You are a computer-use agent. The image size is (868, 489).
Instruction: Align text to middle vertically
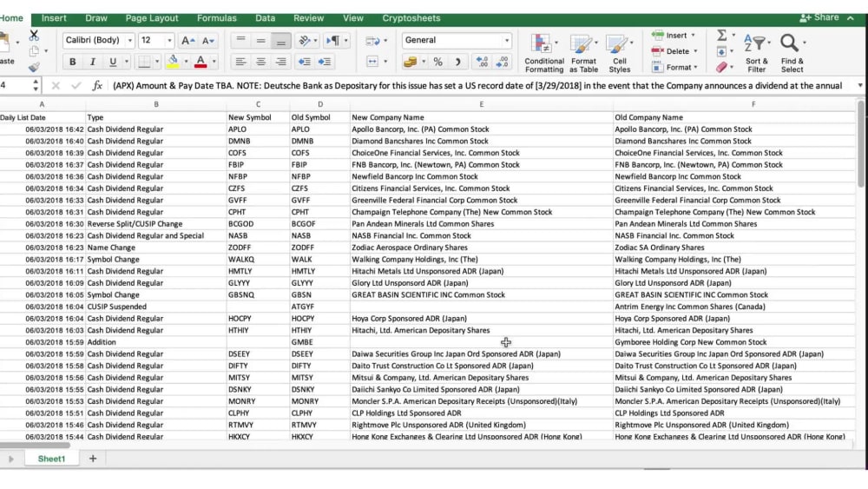point(260,41)
